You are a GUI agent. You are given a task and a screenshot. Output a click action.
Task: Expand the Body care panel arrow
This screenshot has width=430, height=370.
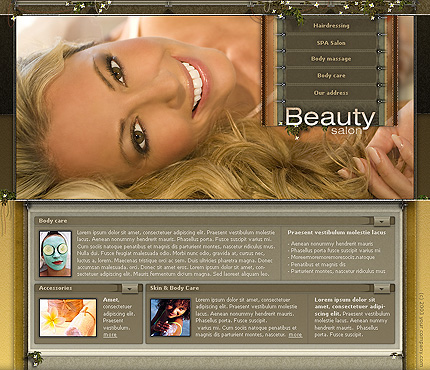[382, 221]
